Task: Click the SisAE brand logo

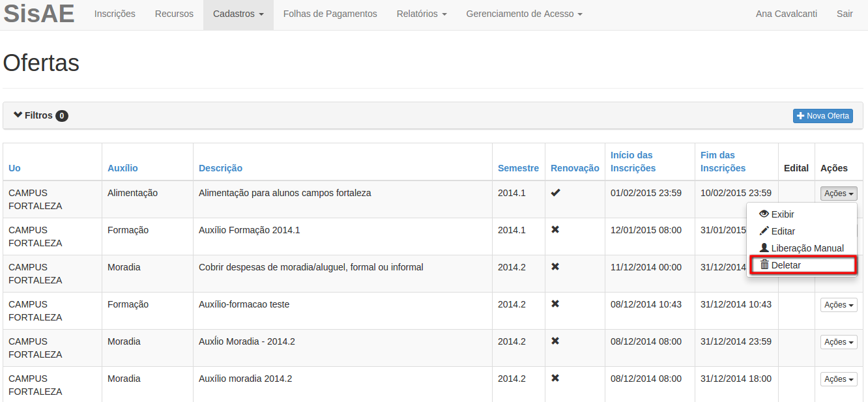Action: [39, 14]
